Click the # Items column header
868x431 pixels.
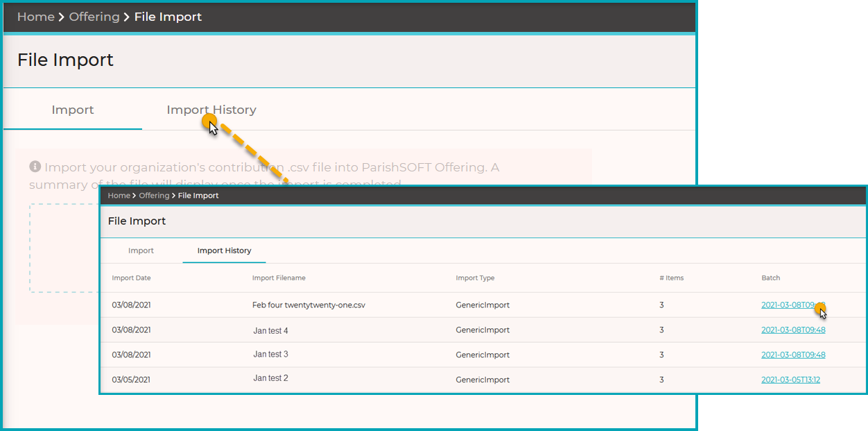[671, 278]
